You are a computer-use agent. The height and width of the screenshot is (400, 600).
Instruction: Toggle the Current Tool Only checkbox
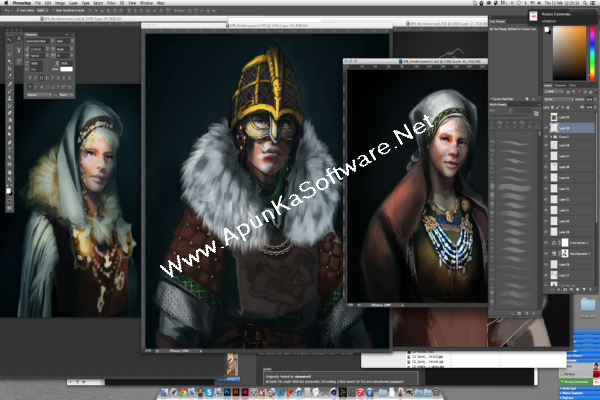tap(491, 99)
